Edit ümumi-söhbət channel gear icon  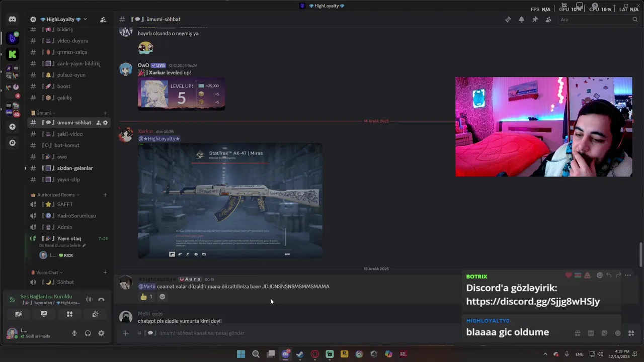pyautogui.click(x=106, y=123)
